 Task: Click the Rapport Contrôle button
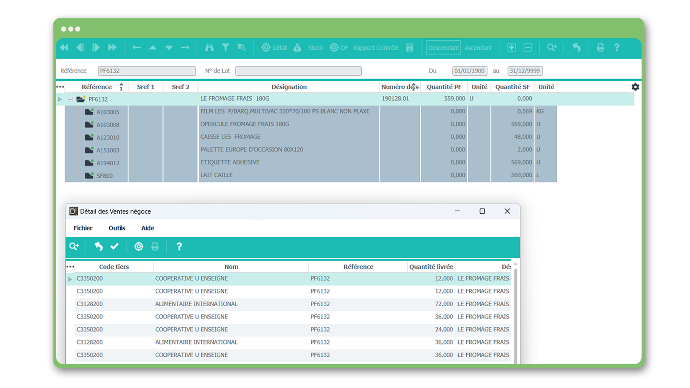(376, 48)
